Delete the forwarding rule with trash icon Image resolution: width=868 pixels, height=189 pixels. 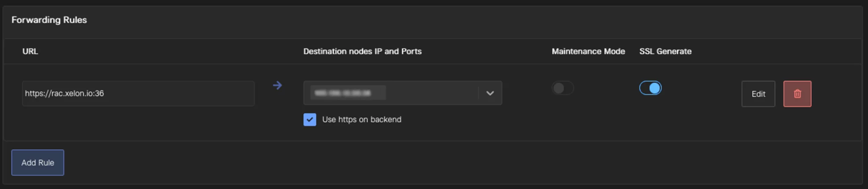pyautogui.click(x=797, y=94)
